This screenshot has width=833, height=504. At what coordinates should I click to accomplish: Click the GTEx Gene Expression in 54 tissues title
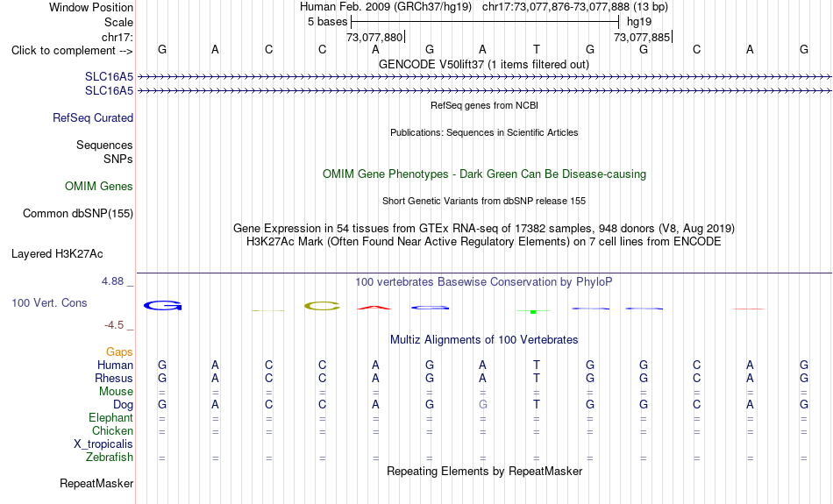pyautogui.click(x=484, y=229)
